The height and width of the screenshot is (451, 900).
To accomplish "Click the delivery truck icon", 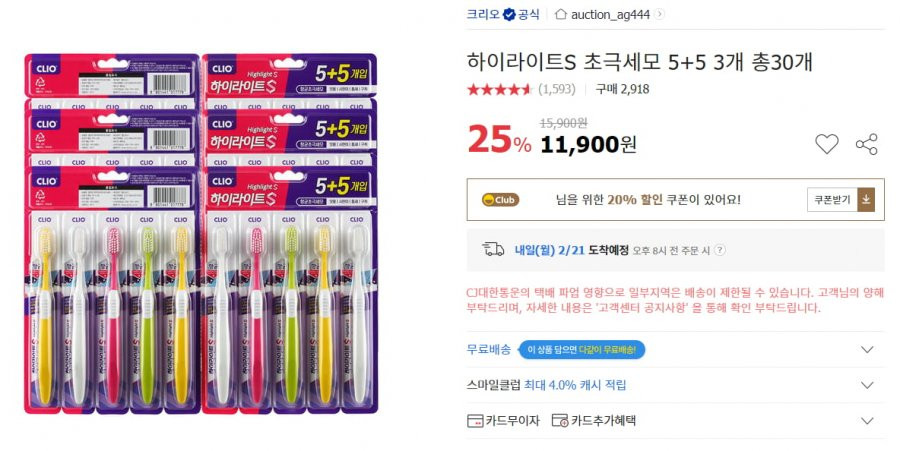I will 493,250.
